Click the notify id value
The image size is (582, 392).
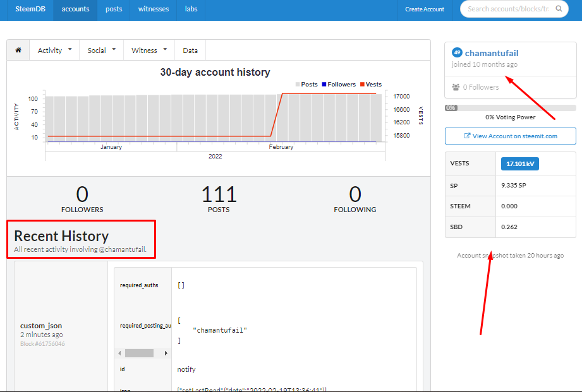pos(186,369)
